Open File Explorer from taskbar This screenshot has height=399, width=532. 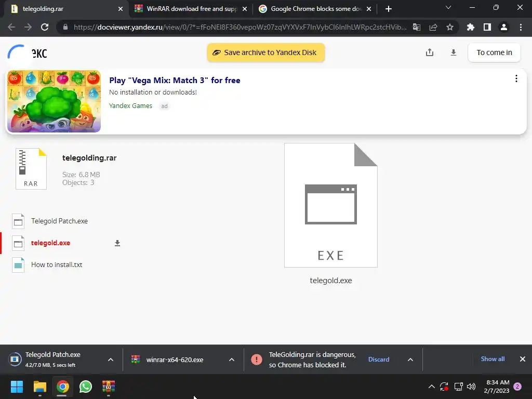pos(39,387)
